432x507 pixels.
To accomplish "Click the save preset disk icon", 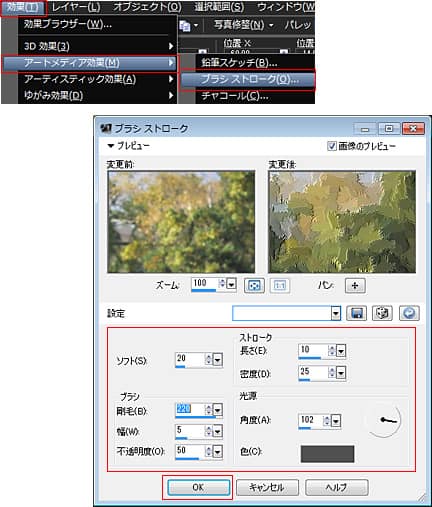I will [356, 313].
